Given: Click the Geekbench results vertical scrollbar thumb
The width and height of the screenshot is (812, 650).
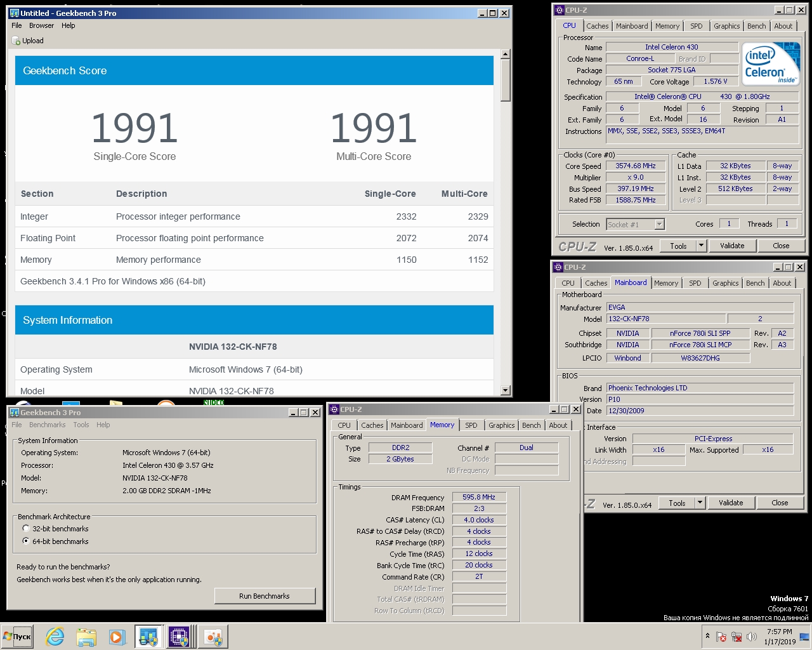Looking at the screenshot, I should [x=506, y=81].
